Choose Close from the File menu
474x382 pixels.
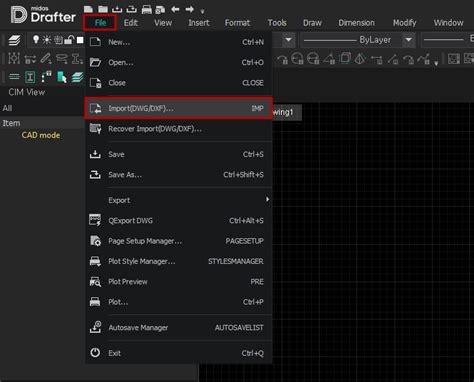179,83
